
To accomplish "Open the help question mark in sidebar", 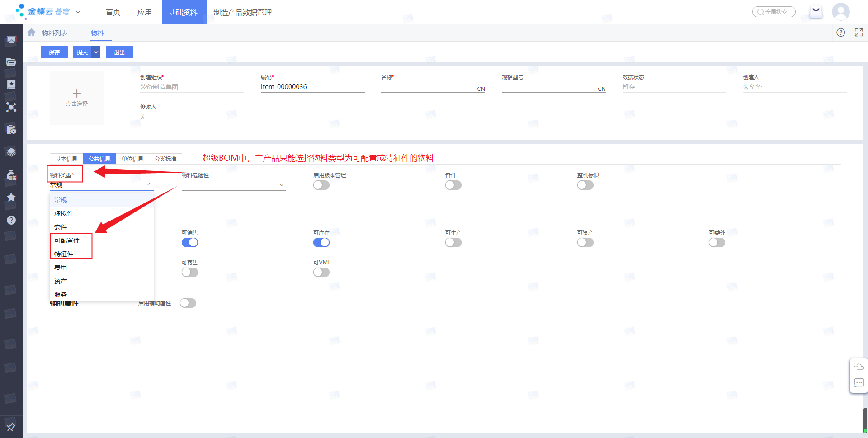I will click(x=11, y=220).
